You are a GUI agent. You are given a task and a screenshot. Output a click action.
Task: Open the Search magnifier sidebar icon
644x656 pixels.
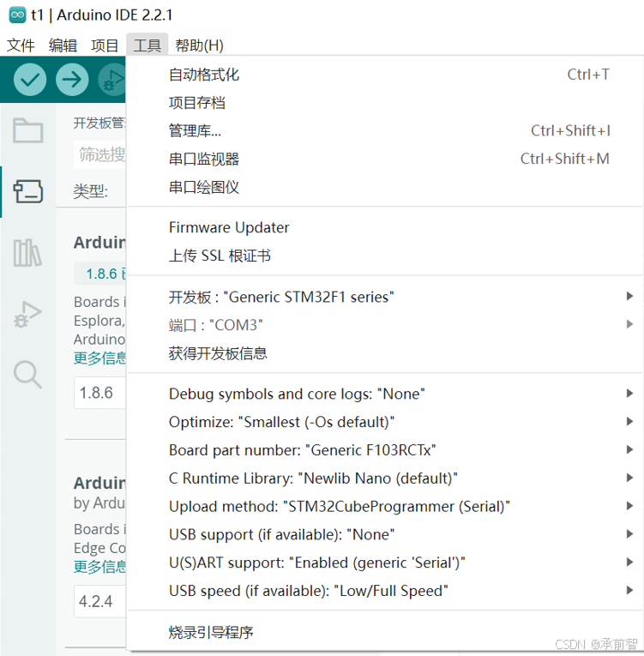[27, 374]
